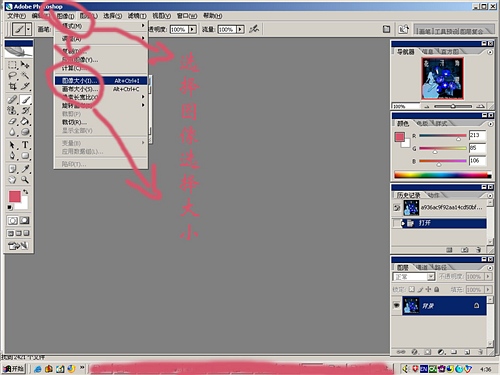500x375 pixels.
Task: Select the Type tool in toolbox
Action: pyautogui.click(x=25, y=145)
